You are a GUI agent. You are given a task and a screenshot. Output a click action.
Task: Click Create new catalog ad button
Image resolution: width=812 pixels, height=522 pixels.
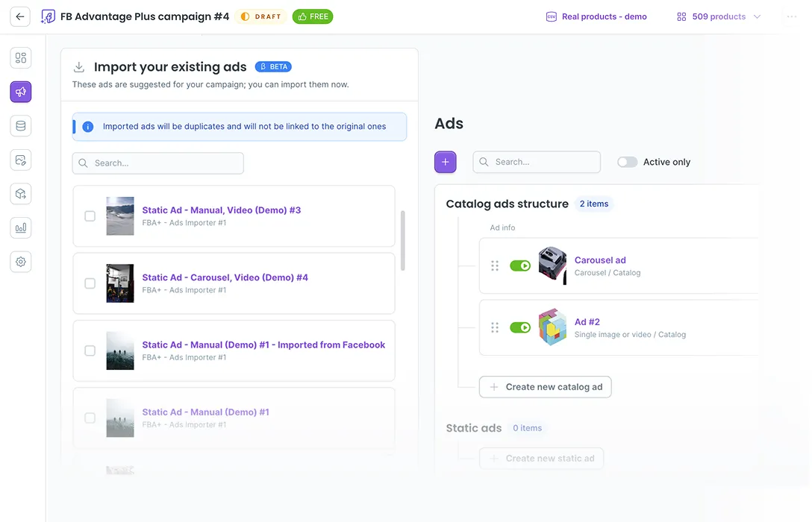[546, 387]
